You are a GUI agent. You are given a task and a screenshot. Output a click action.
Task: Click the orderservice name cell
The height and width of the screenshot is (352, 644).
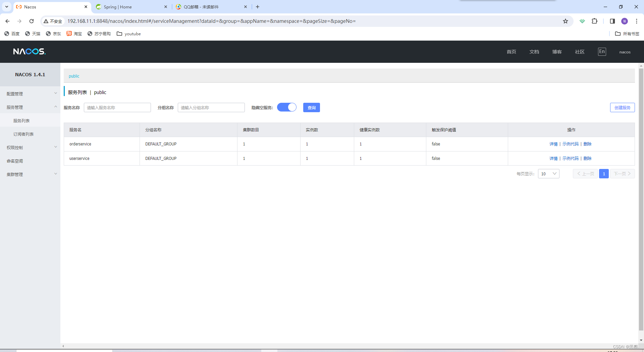(x=102, y=144)
